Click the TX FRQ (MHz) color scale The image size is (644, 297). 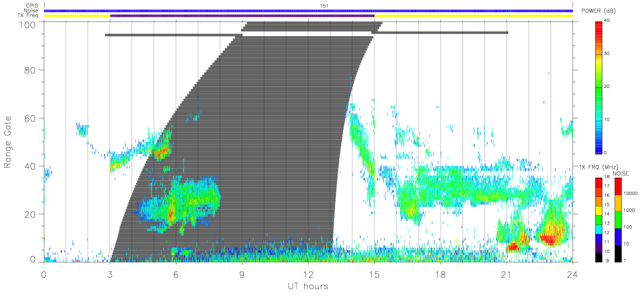tap(599, 219)
